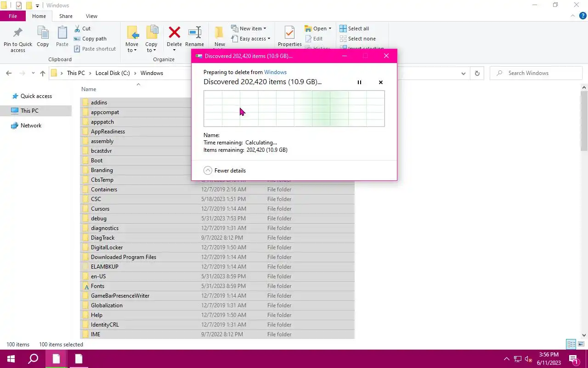Select the appcompat folder

pos(105,112)
